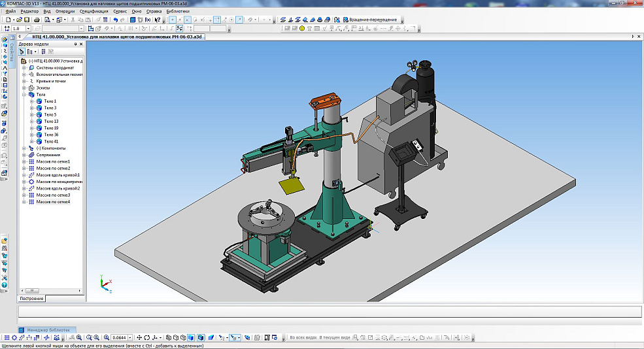Click the Help question mark icon
This screenshot has height=349, width=644.
pyautogui.click(x=158, y=20)
